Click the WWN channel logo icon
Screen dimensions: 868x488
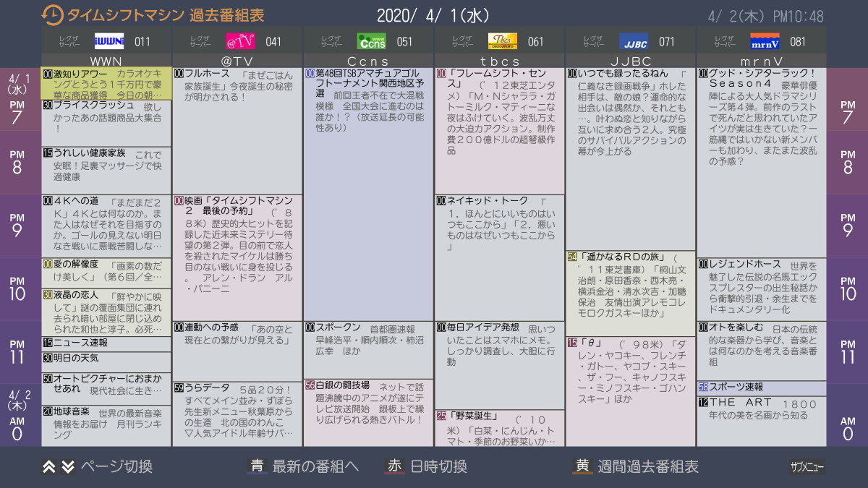pyautogui.click(x=110, y=41)
